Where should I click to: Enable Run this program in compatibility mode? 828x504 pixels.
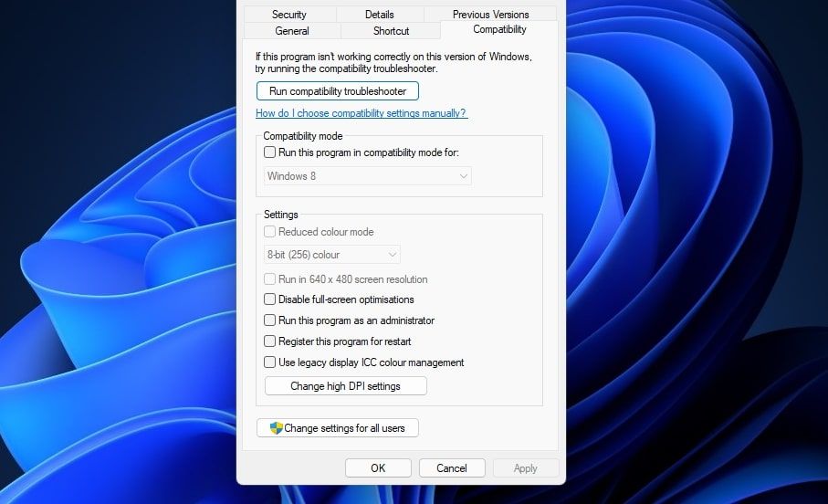[270, 152]
